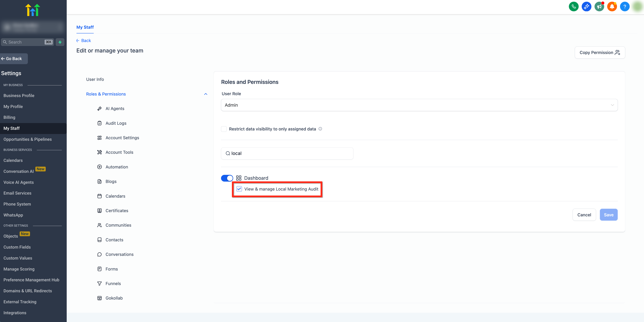The image size is (644, 322).
Task: Click the lightning bolt quick actions icon
Action: (60, 42)
